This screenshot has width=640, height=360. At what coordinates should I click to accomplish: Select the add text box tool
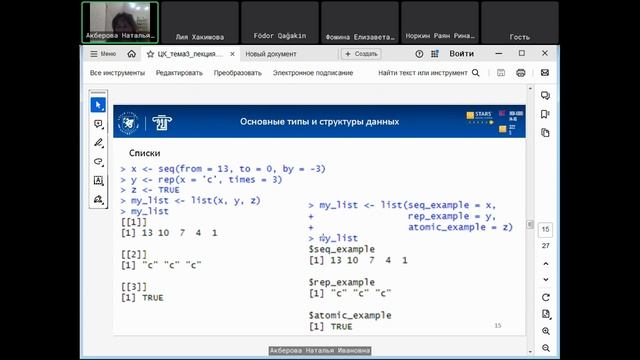[98, 180]
